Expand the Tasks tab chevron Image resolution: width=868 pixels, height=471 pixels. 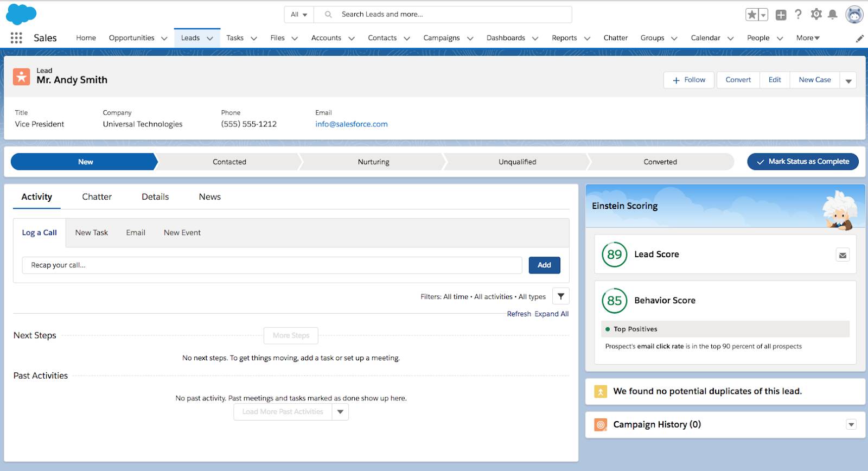click(x=254, y=39)
